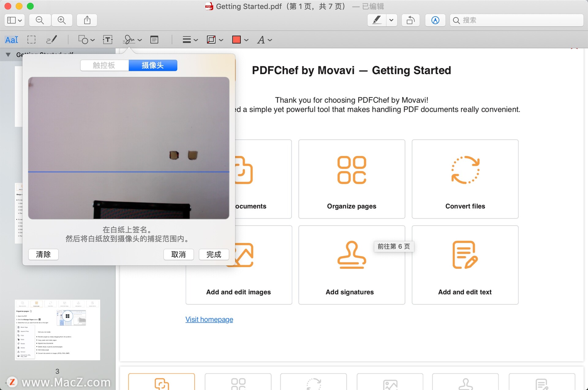The width and height of the screenshot is (588, 390).
Task: Click the Organize pages card
Action: click(x=352, y=179)
